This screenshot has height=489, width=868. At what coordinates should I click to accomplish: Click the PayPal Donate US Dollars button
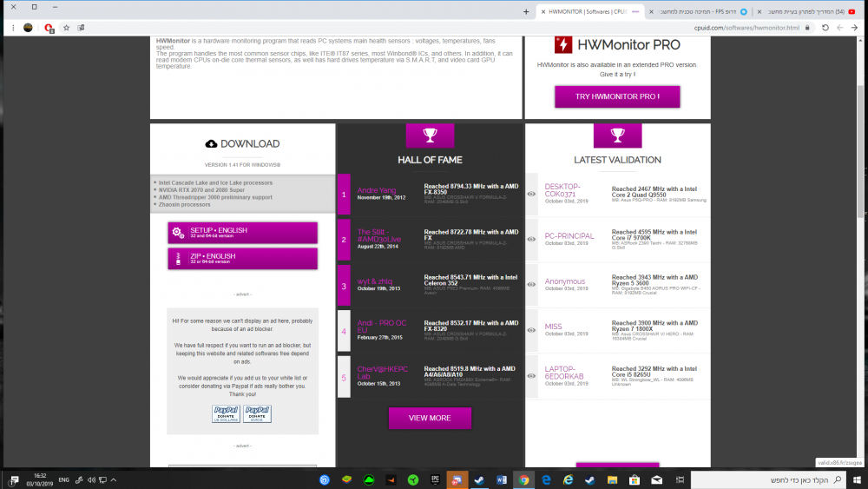226,413
